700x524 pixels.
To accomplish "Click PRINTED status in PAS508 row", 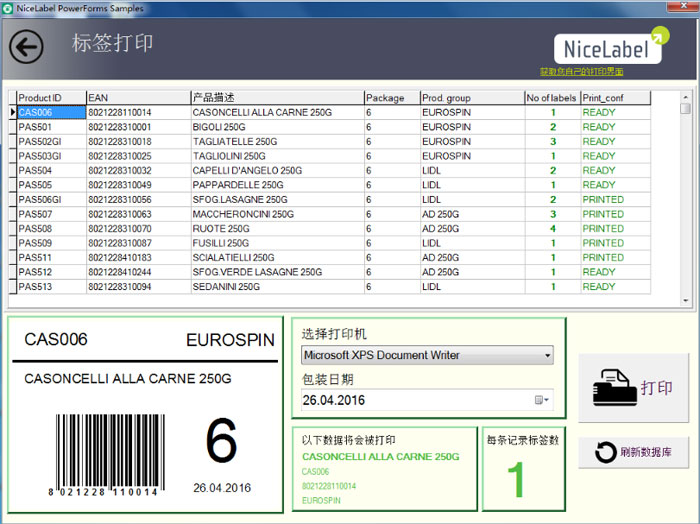I will coord(616,229).
